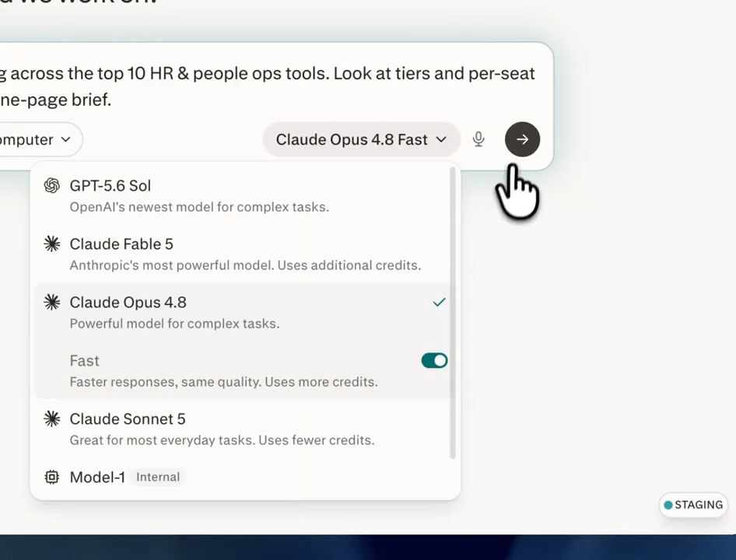
Task: Choose Claude Fable 5 from model list
Action: (x=244, y=254)
